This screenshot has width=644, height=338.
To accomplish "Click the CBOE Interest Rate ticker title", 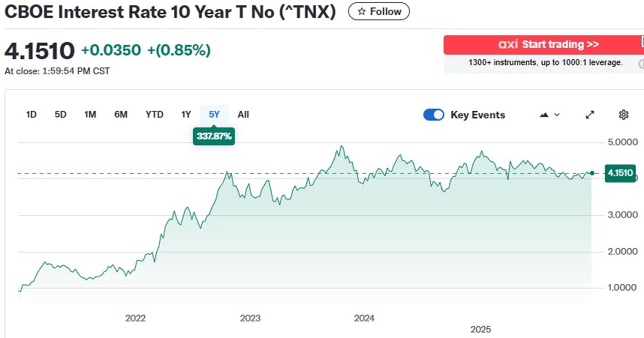I will [170, 12].
